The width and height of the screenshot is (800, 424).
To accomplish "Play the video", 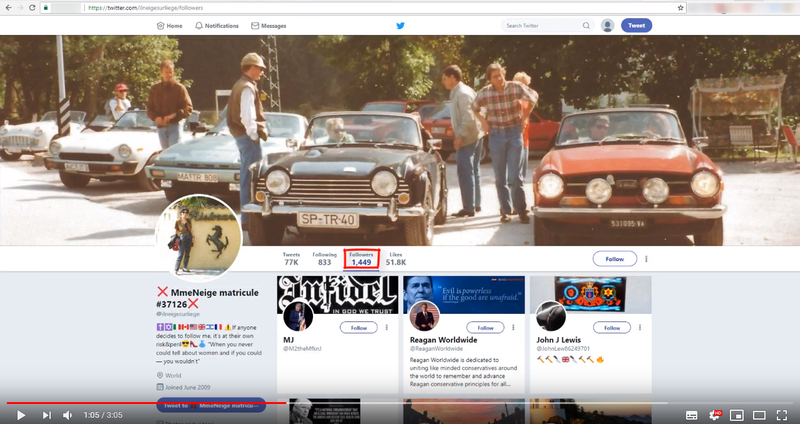I will point(20,415).
